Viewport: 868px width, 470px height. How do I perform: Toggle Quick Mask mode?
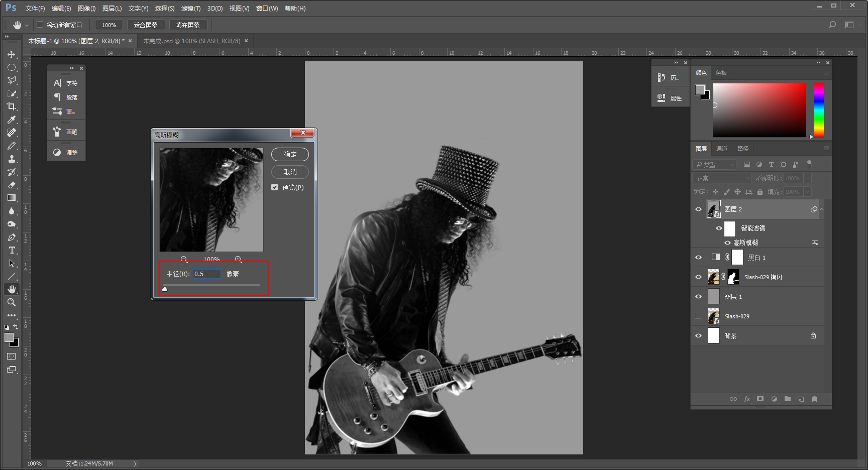tap(12, 356)
